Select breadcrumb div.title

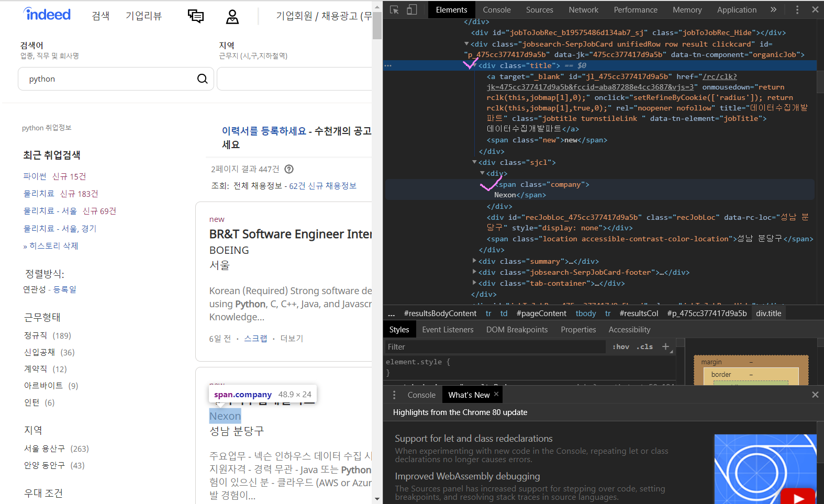click(x=769, y=313)
